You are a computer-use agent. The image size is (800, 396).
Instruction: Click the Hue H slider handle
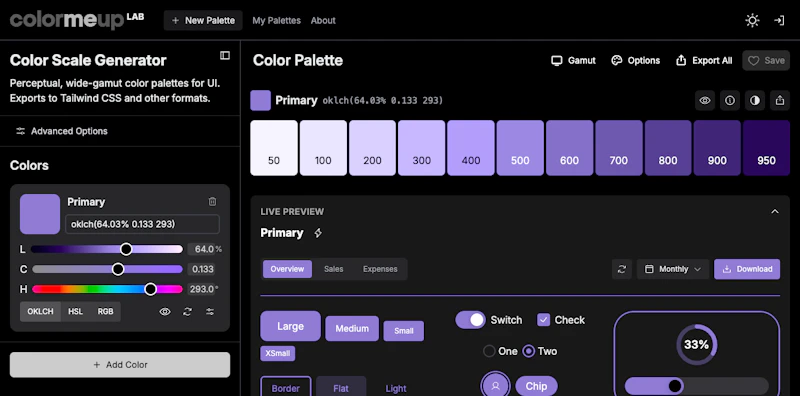pyautogui.click(x=151, y=289)
